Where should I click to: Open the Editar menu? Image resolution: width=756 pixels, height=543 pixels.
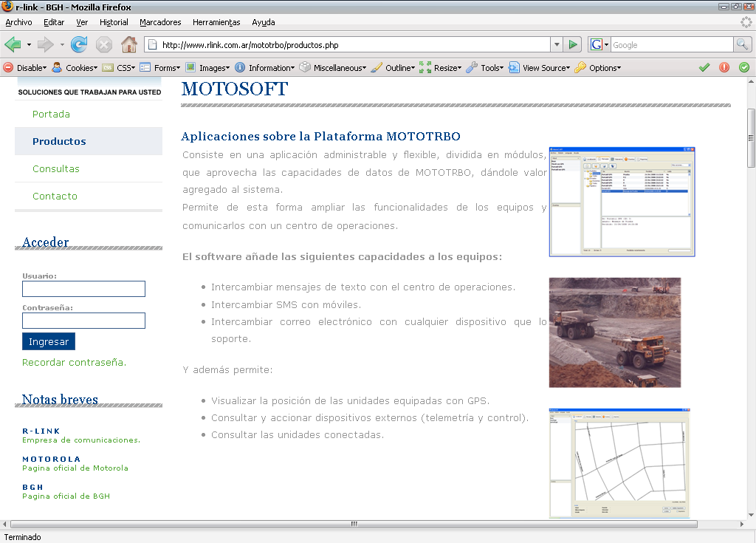point(53,22)
